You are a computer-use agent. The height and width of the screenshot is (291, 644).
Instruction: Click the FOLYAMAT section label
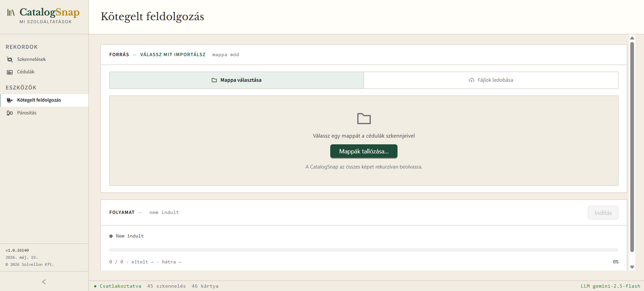[122, 212]
